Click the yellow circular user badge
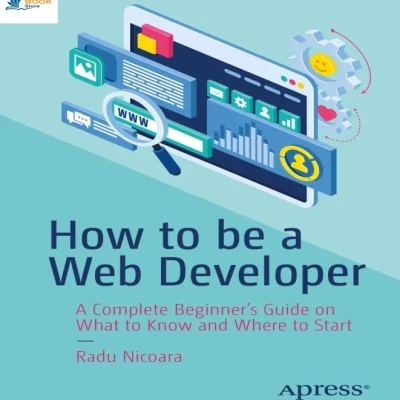The width and height of the screenshot is (400, 400). coord(299,163)
